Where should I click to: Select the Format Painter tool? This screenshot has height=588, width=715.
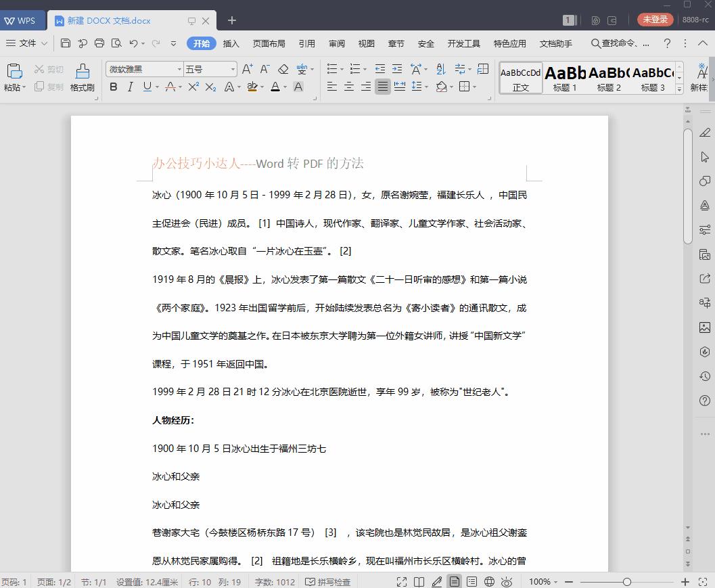click(81, 76)
